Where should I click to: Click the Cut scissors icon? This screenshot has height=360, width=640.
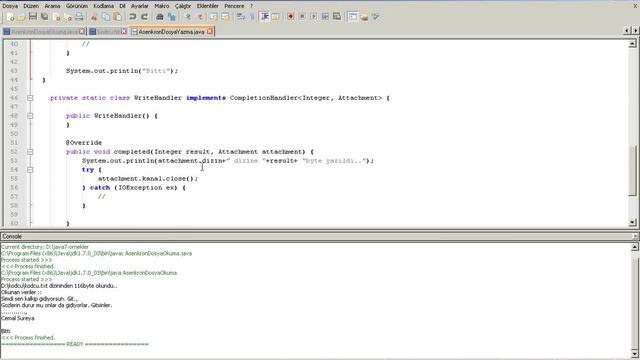pos(94,17)
